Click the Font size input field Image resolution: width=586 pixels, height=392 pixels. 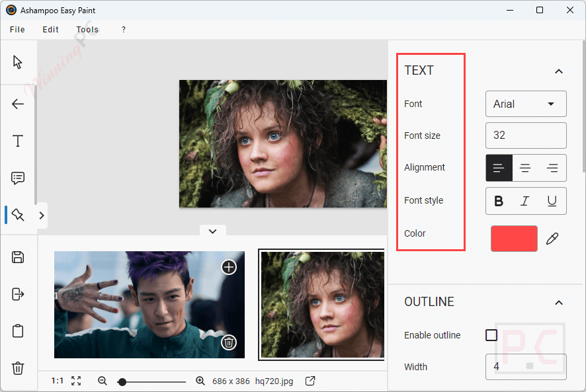[526, 136]
